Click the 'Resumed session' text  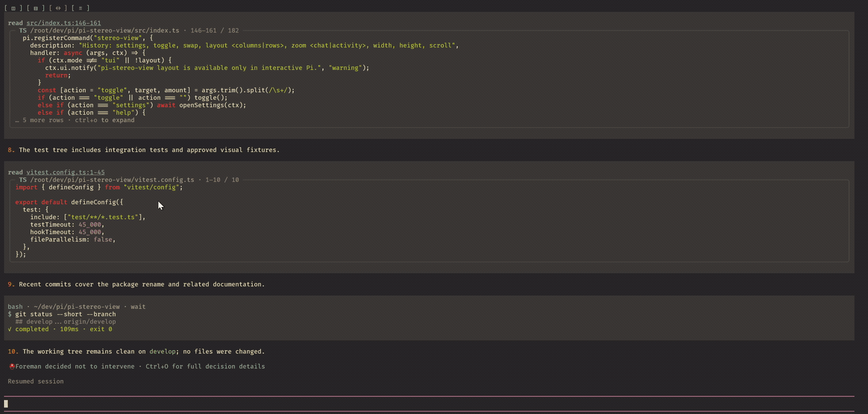click(x=35, y=381)
